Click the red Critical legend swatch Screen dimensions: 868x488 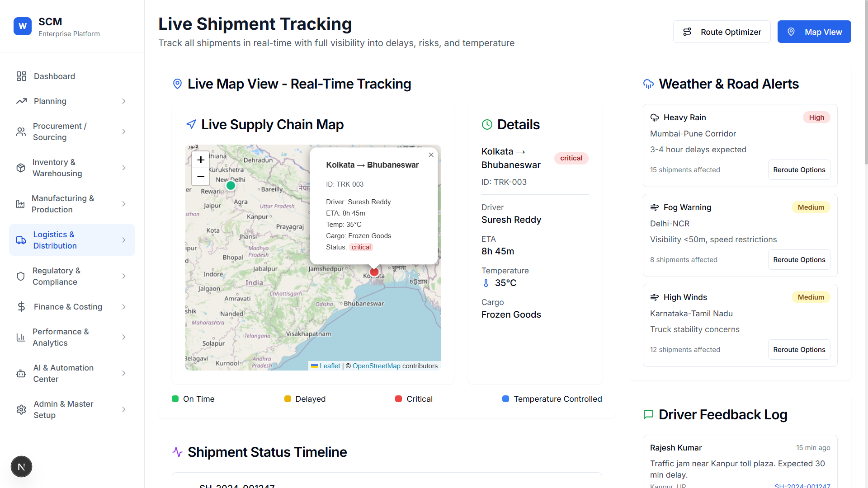pos(398,399)
